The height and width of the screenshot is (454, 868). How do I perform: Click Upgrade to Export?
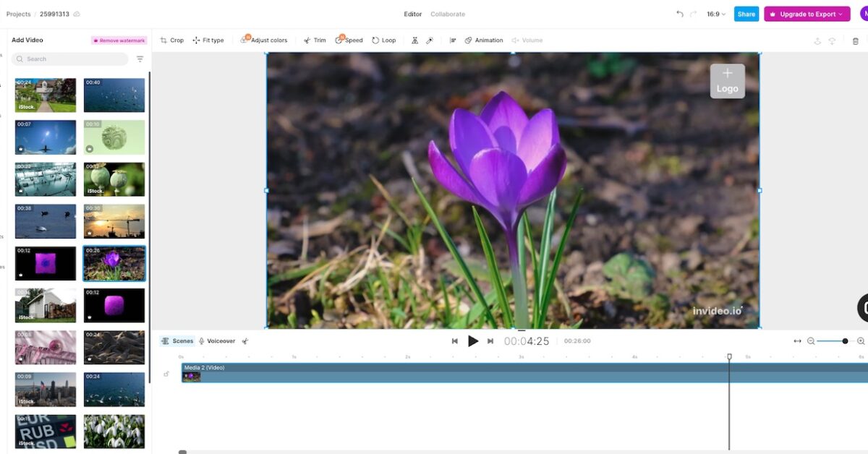tap(807, 13)
